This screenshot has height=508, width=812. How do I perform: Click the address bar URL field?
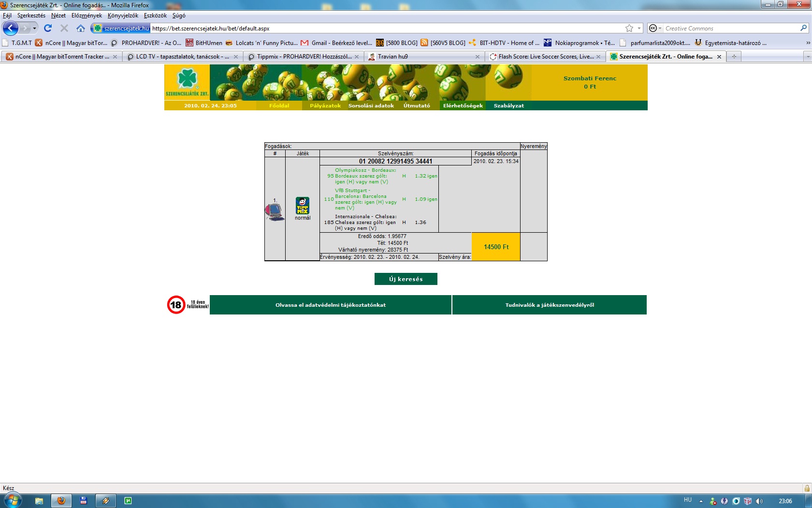(x=387, y=28)
